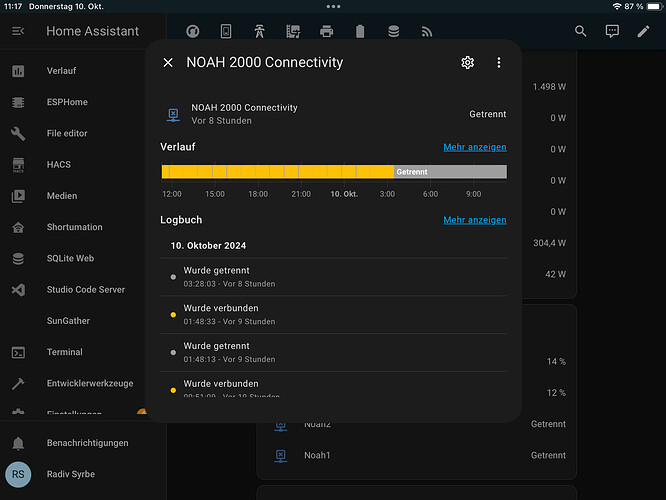Click the Noah1 connectivity icon

[x=281, y=456]
